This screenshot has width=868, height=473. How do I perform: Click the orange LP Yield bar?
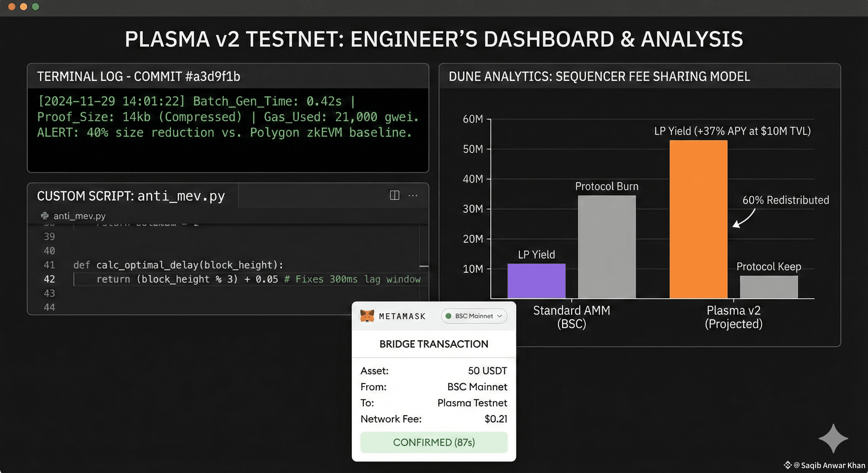pos(698,219)
